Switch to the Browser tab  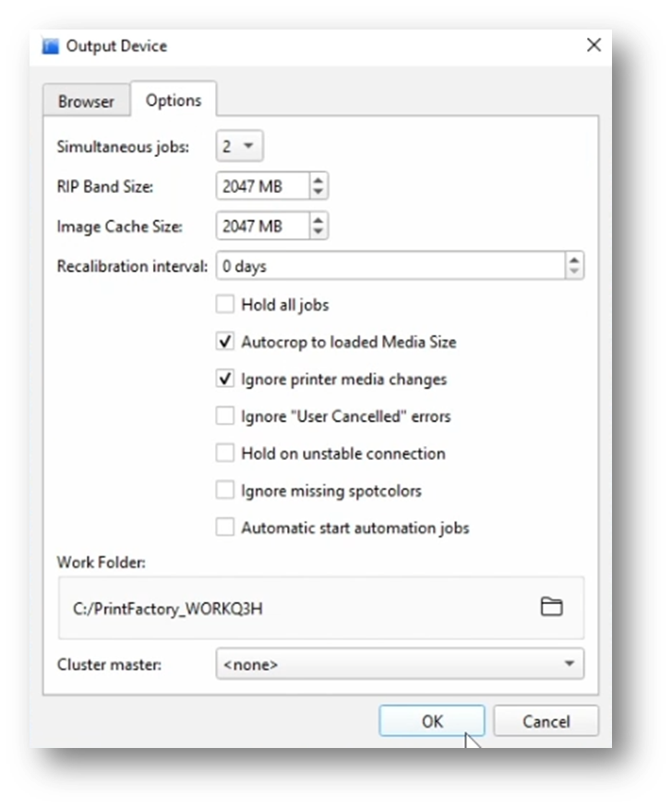coord(86,101)
